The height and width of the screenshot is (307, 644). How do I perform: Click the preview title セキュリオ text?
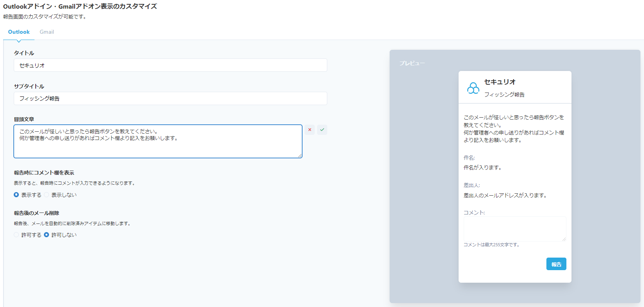[500, 82]
